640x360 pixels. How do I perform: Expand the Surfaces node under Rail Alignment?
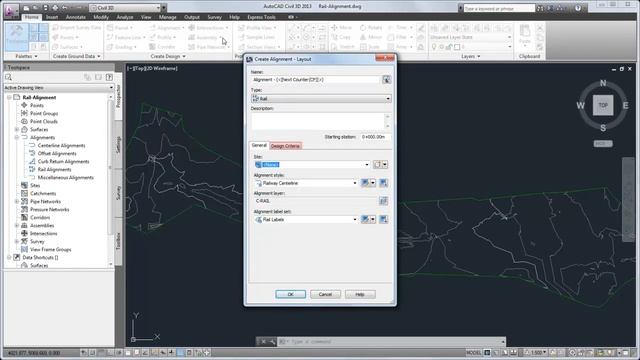coord(17,129)
